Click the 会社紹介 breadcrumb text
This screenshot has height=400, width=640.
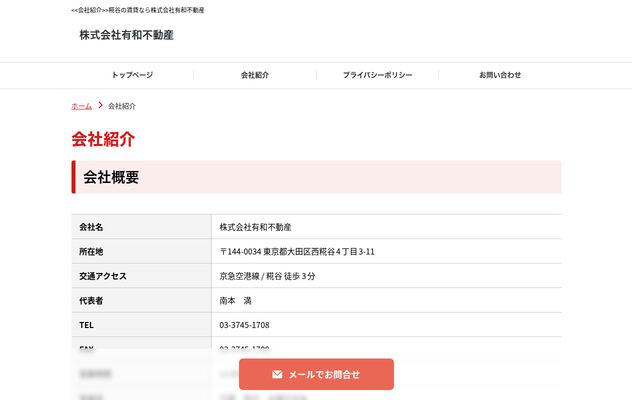click(x=122, y=106)
